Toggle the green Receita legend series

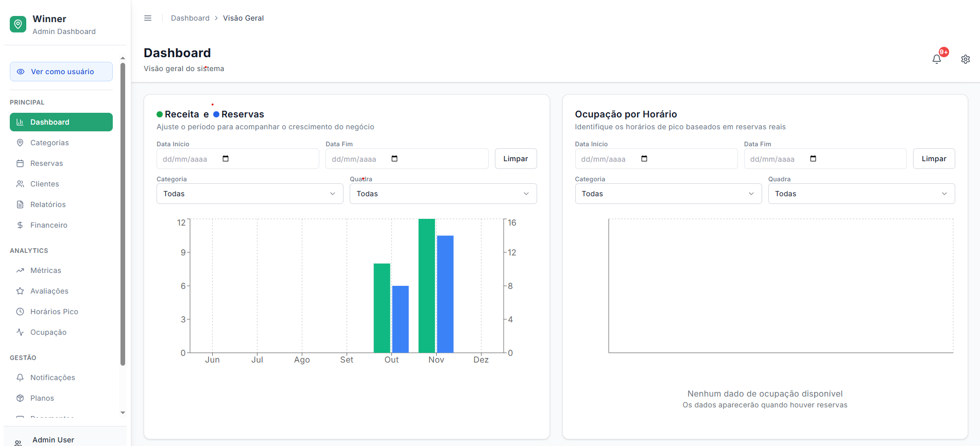click(x=178, y=114)
